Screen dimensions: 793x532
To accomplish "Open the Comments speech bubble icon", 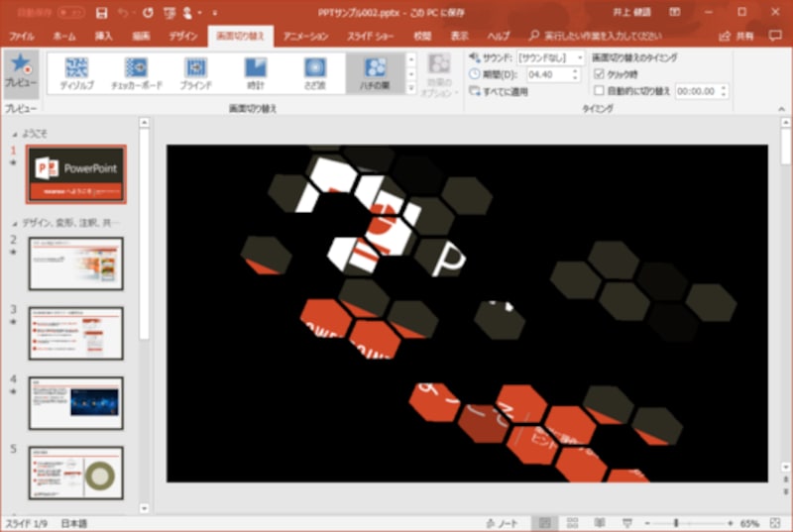I will 775,36.
